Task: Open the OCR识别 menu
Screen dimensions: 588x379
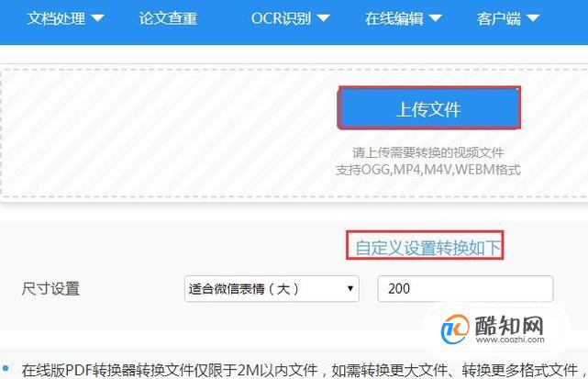Action: [x=281, y=18]
